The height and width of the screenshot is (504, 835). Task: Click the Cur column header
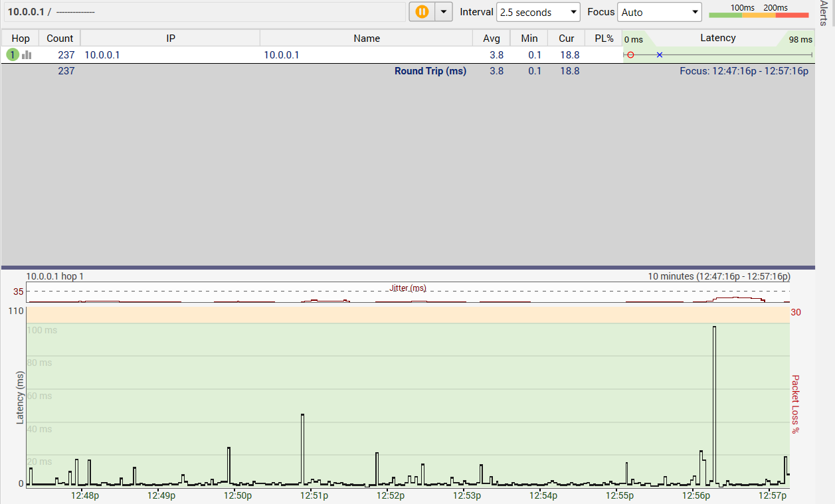[567, 39]
